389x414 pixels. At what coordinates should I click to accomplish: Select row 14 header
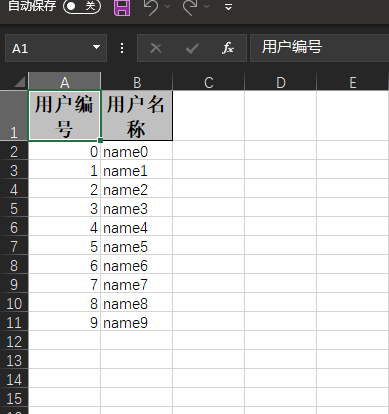pyautogui.click(x=14, y=378)
